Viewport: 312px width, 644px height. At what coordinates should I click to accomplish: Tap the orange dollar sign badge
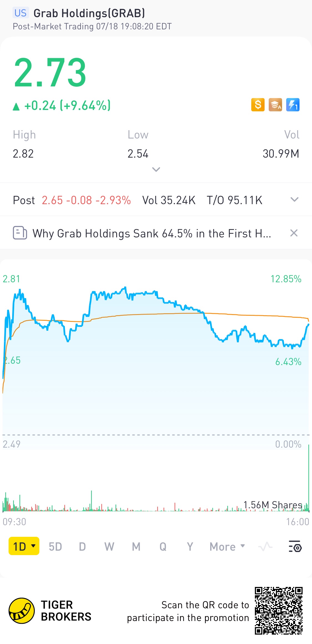(x=258, y=105)
